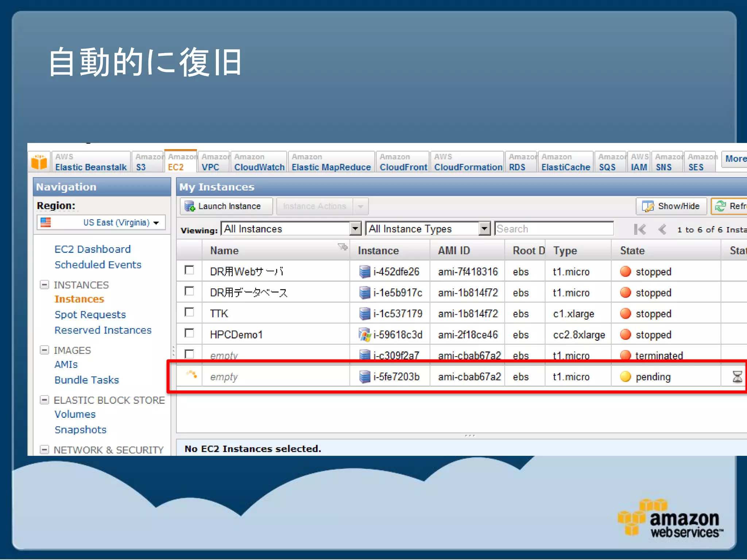Click the AWS orange cube home icon

click(39, 162)
